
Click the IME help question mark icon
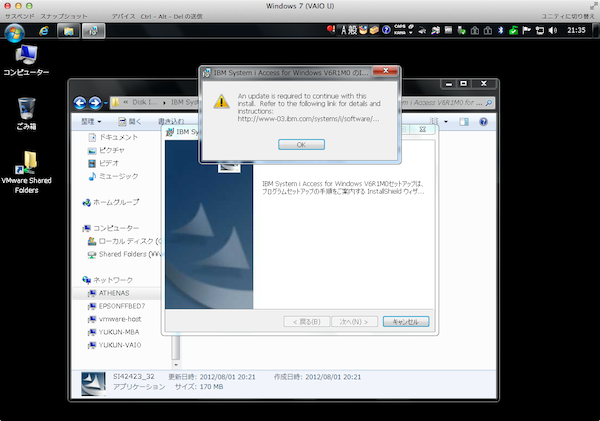[386, 30]
